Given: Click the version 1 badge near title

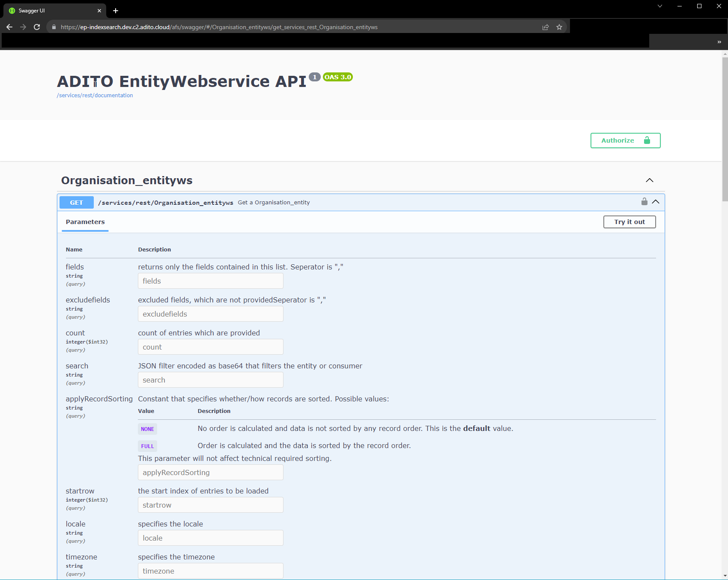Looking at the screenshot, I should coord(315,77).
